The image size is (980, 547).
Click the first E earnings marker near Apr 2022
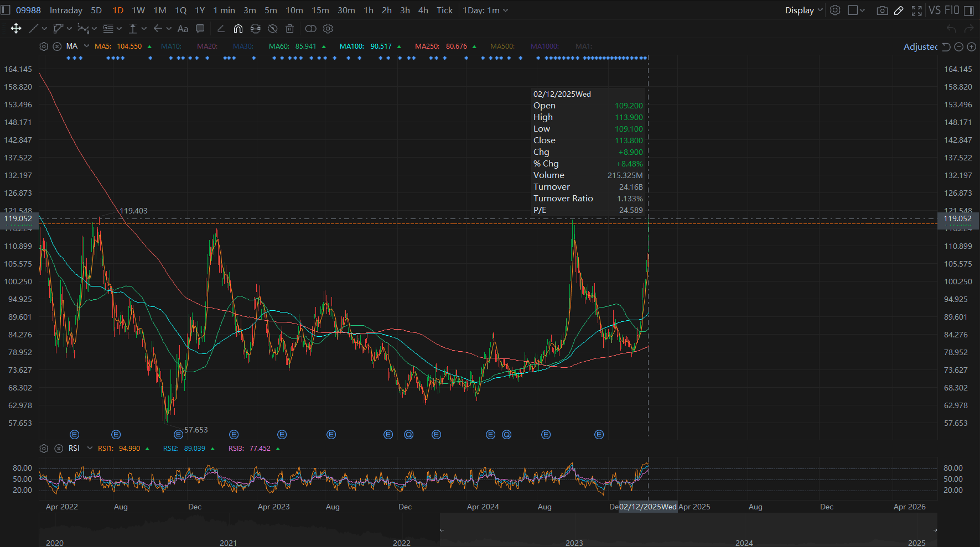(x=75, y=435)
